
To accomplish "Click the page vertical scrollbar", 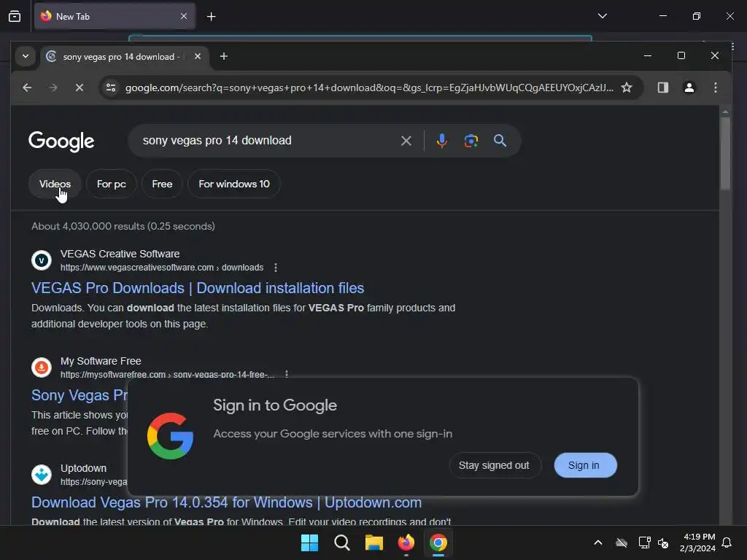I will click(725, 152).
